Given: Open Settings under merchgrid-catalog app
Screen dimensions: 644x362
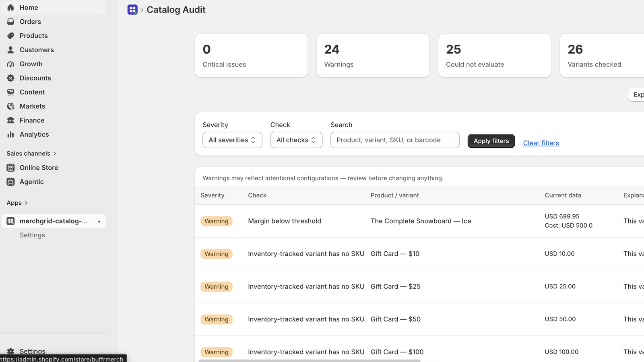Looking at the screenshot, I should point(32,235).
